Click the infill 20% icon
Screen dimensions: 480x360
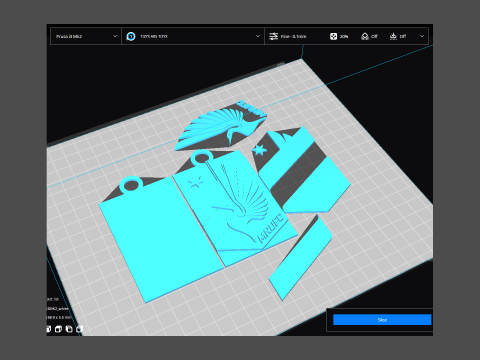pos(333,36)
